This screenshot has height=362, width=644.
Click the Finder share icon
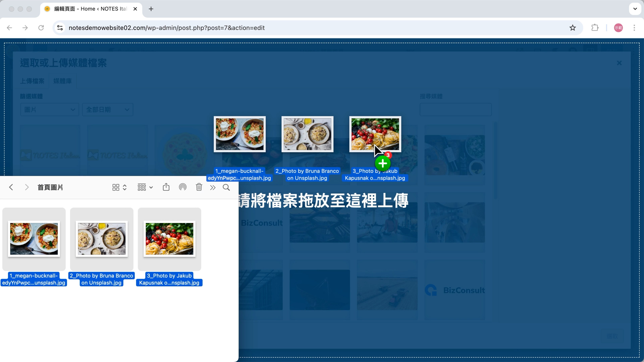(x=166, y=187)
